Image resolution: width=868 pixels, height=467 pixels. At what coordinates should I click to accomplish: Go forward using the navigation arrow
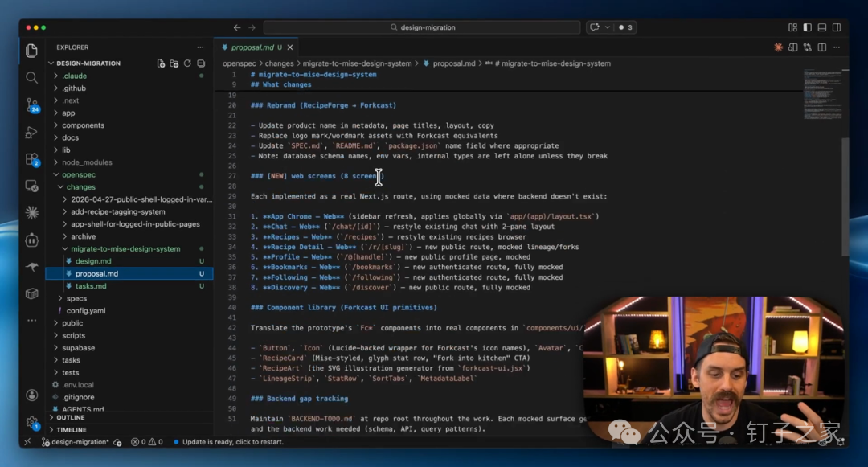coord(252,27)
